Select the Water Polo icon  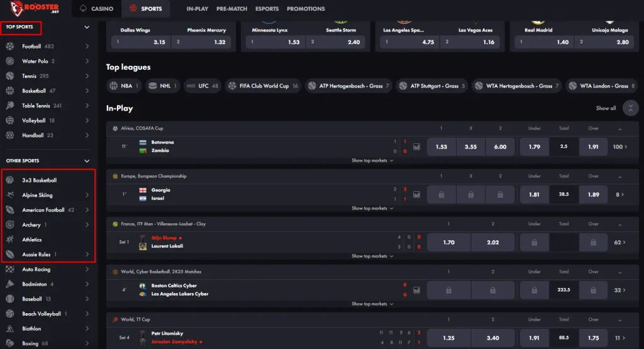click(10, 61)
